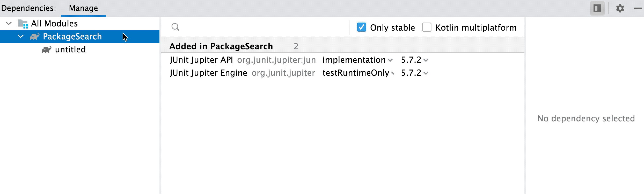Click the Dependencies label
Screen dimensions: 644x194
[x=28, y=8]
